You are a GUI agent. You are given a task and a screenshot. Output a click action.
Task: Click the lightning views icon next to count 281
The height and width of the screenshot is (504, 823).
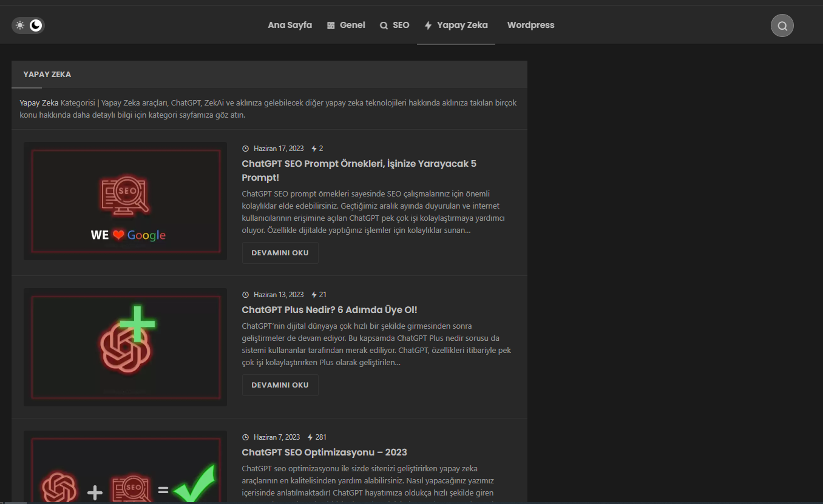[x=310, y=437]
